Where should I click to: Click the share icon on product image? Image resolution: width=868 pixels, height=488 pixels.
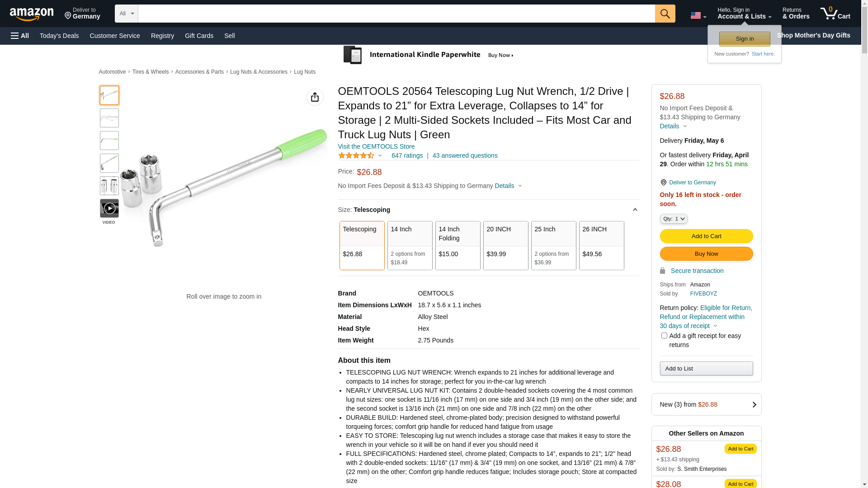pos(315,97)
